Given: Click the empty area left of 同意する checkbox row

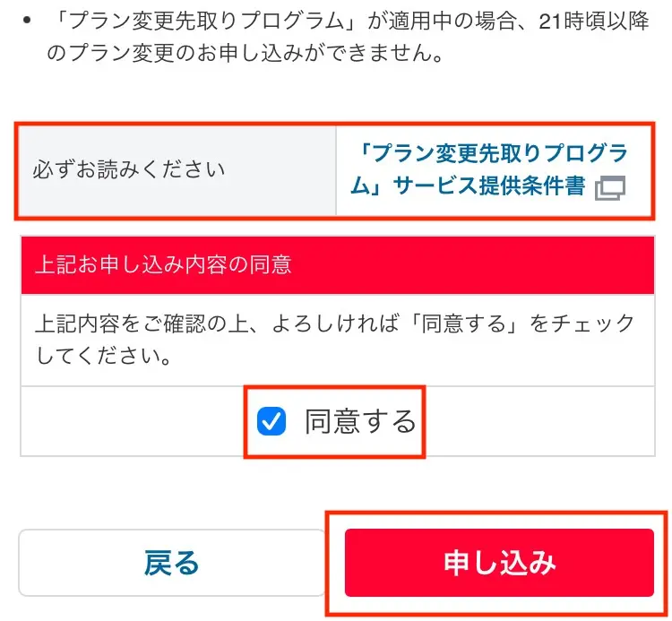Looking at the screenshot, I should pos(132,421).
